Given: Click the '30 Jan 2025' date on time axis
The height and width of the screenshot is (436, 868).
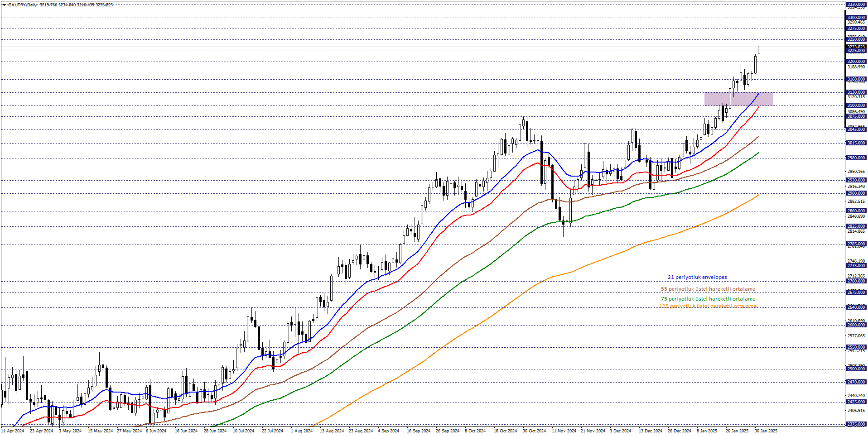Looking at the screenshot, I should coord(766,431).
